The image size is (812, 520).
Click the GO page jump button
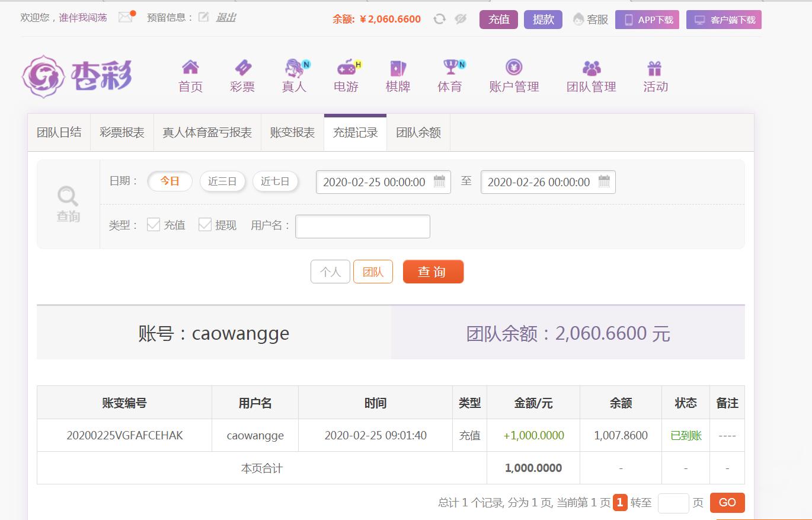point(727,503)
